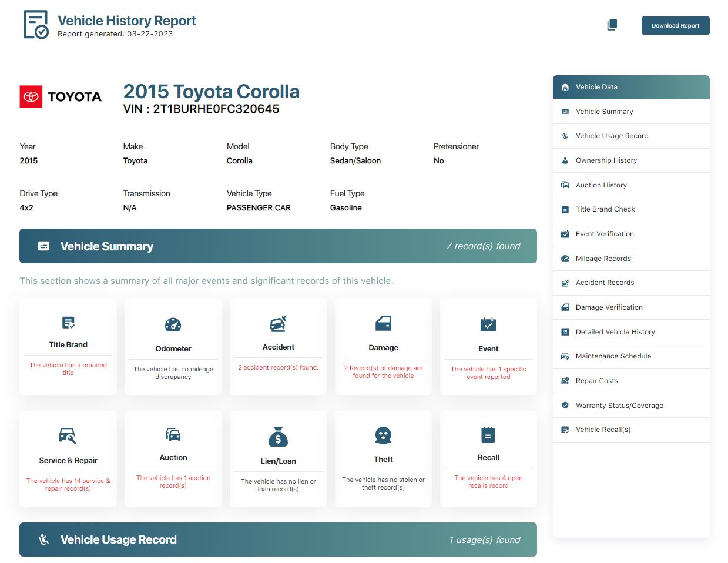
Task: Open Title Brand Check sidebar item
Action: [631, 209]
